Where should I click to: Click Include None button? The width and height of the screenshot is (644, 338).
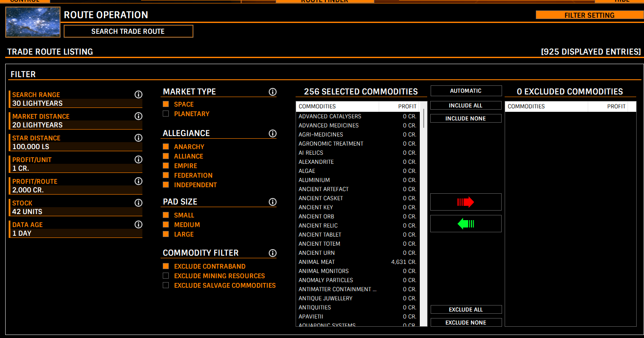click(x=466, y=118)
